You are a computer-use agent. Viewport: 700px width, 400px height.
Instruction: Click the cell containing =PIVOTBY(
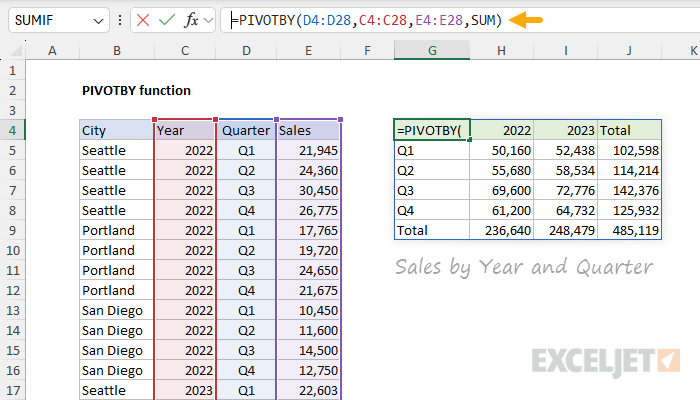point(432,130)
